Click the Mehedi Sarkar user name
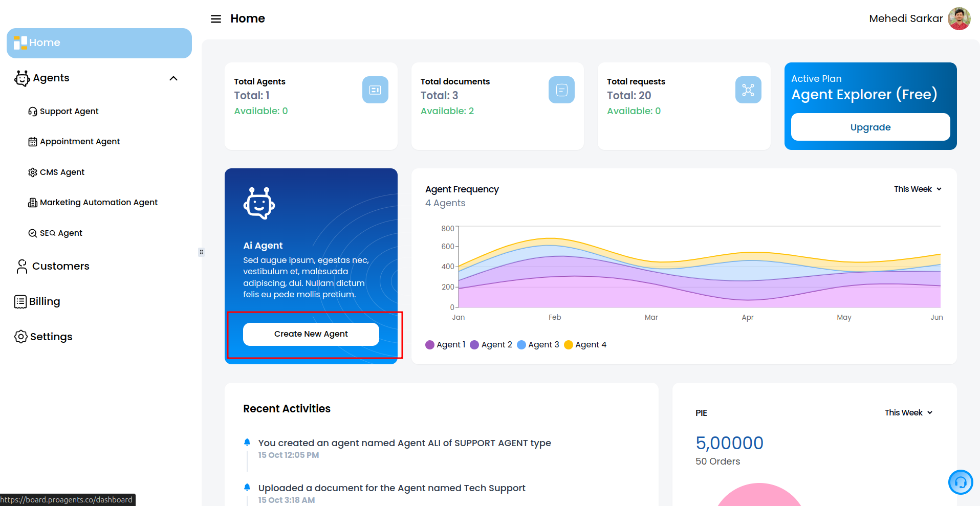 [x=906, y=19]
